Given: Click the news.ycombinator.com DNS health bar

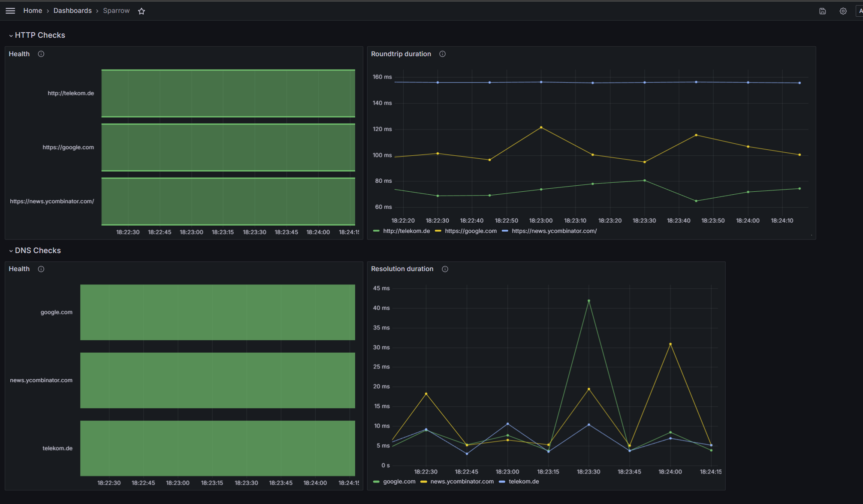Looking at the screenshot, I should [x=217, y=380].
